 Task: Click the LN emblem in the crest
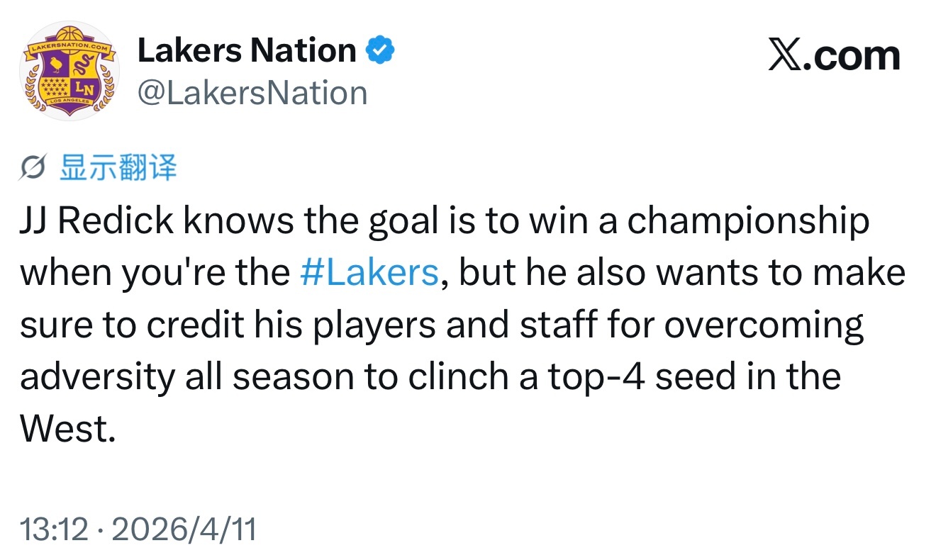coord(84,89)
